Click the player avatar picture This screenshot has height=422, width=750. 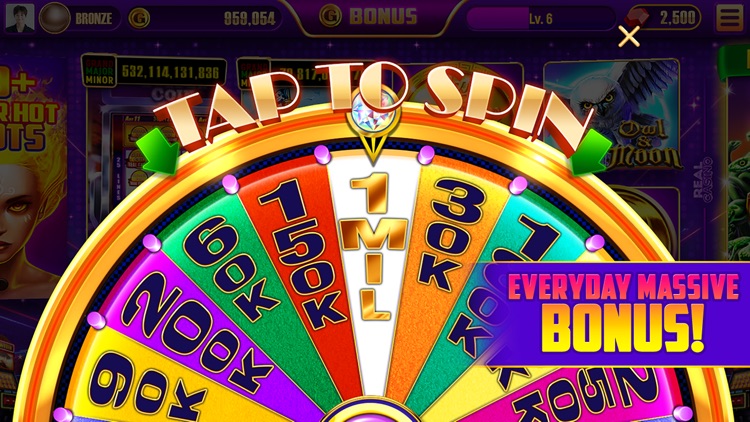[x=20, y=18]
